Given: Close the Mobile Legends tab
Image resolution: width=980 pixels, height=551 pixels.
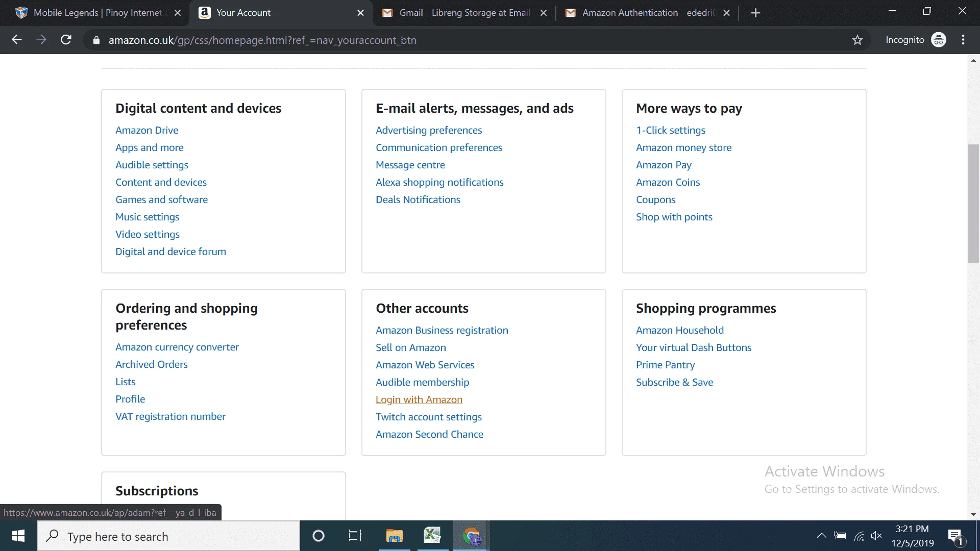Looking at the screenshot, I should pos(178,13).
